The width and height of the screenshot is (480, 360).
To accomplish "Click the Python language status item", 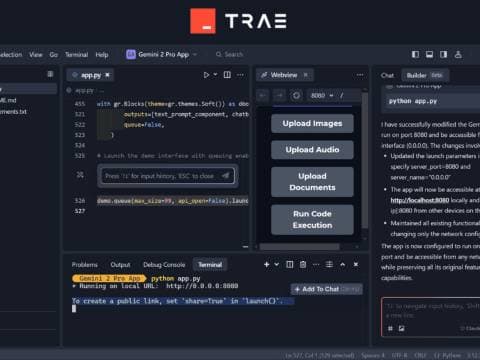I will (448, 355).
